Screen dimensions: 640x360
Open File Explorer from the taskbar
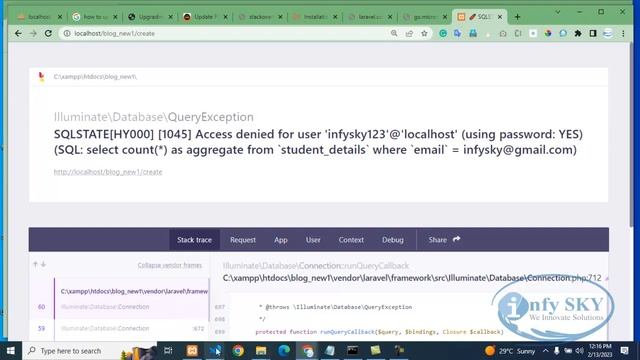(x=261, y=351)
